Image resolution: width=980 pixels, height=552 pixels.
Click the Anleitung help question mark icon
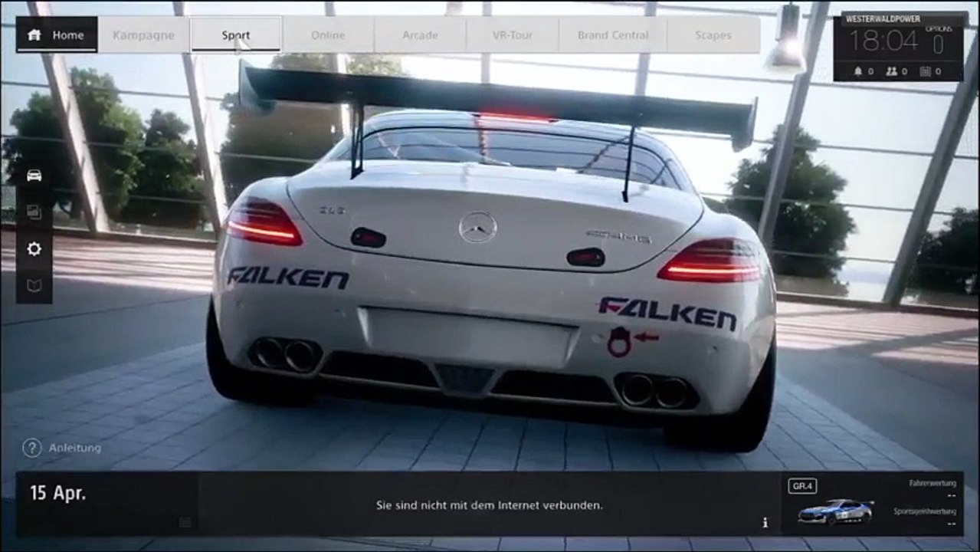pos(31,448)
